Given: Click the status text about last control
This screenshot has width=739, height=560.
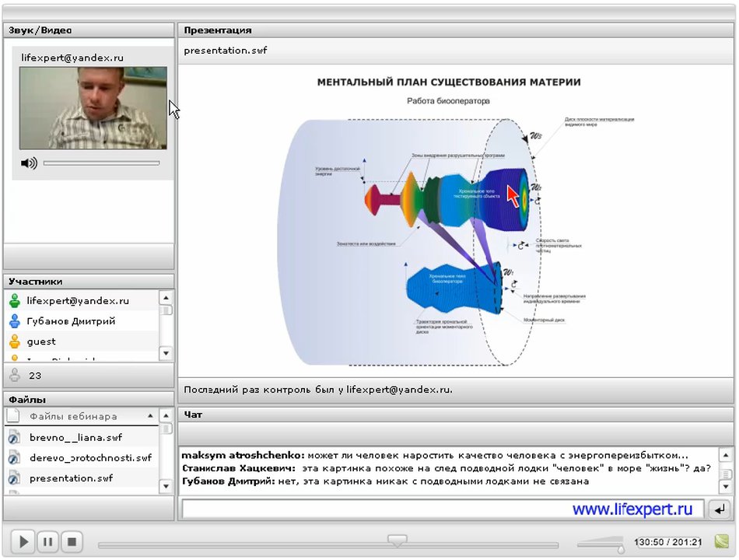Looking at the screenshot, I should 318,390.
